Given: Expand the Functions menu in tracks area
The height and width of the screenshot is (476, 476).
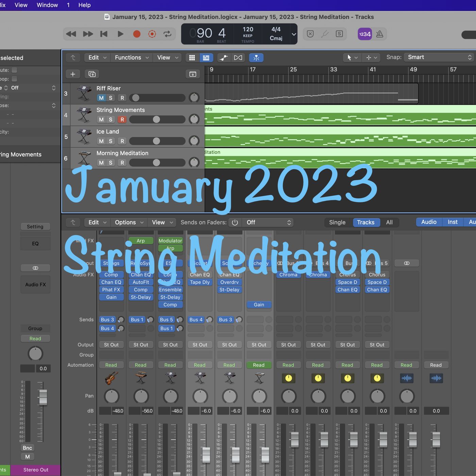Looking at the screenshot, I should click(x=132, y=58).
